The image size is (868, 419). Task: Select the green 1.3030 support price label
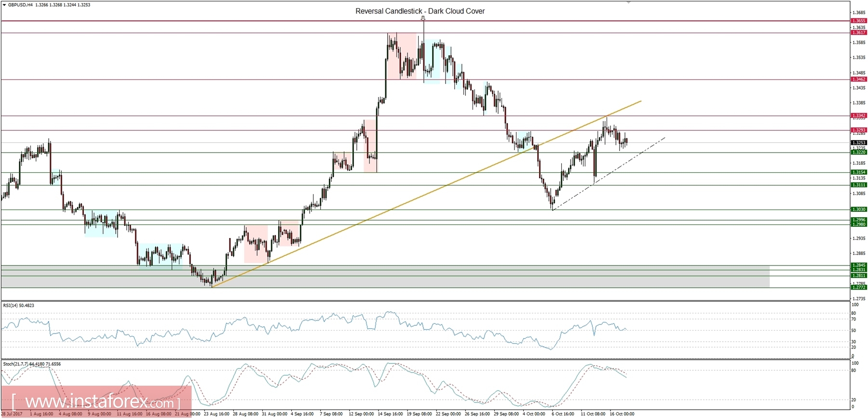click(859, 209)
